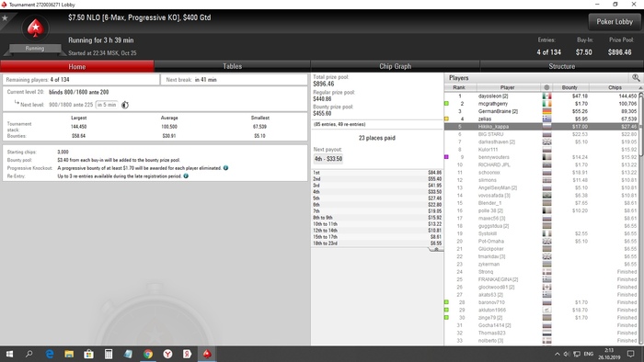The width and height of the screenshot is (644, 362).
Task: Click green color tag beside zinge79
Action: pyautogui.click(x=446, y=317)
